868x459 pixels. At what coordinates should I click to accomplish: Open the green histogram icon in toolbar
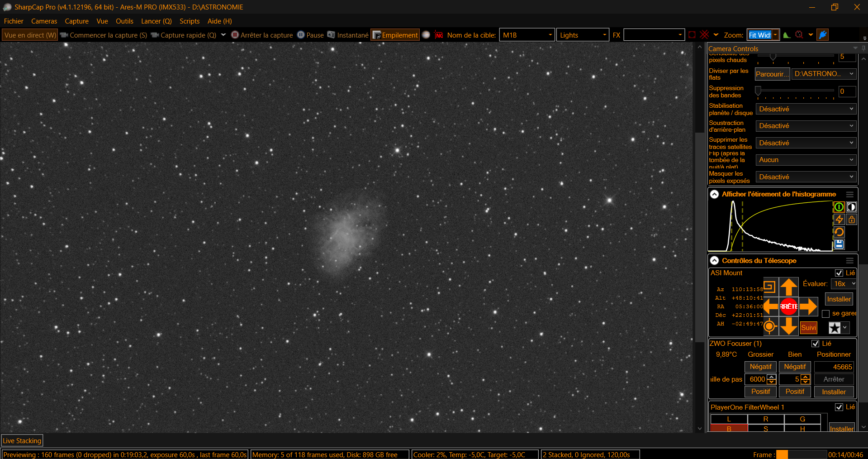[x=787, y=35]
